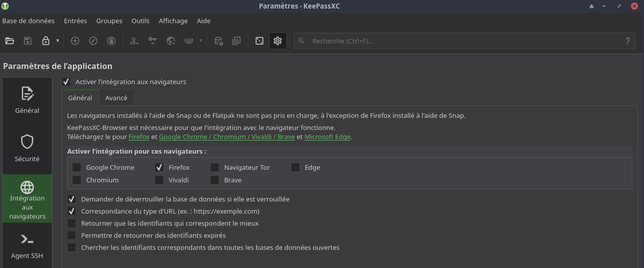Click the open database folder icon

pos(10,41)
